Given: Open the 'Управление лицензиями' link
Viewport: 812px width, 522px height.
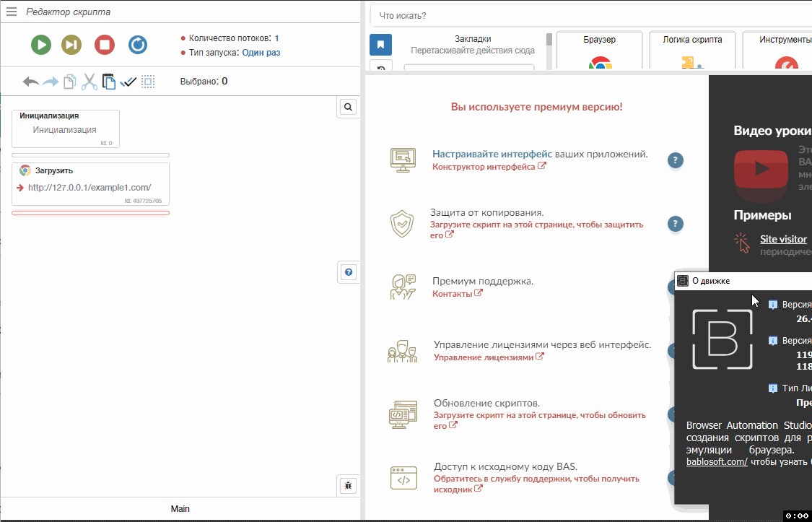Looking at the screenshot, I should pos(484,357).
